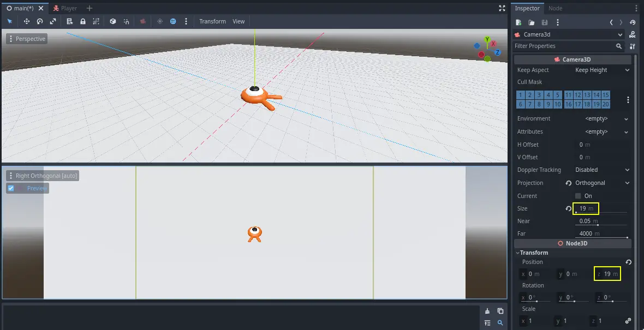The image size is (644, 330).
Task: Click the Perspective view button
Action: 26,39
